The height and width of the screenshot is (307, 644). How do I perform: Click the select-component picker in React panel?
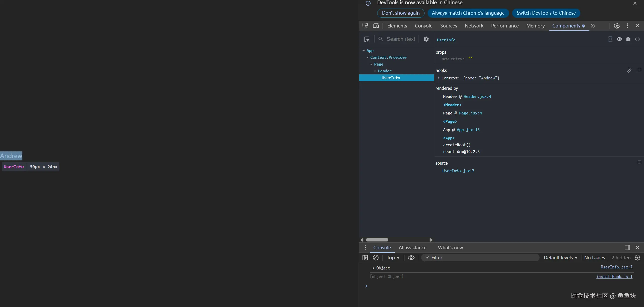click(367, 39)
